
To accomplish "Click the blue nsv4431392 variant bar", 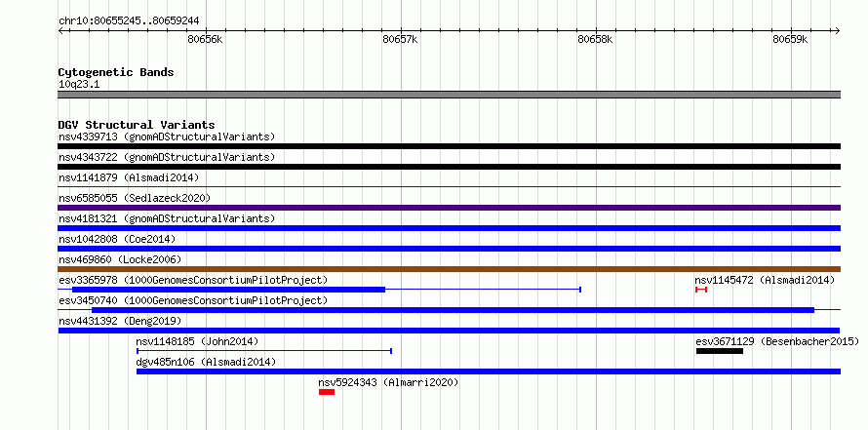I will coord(449,331).
